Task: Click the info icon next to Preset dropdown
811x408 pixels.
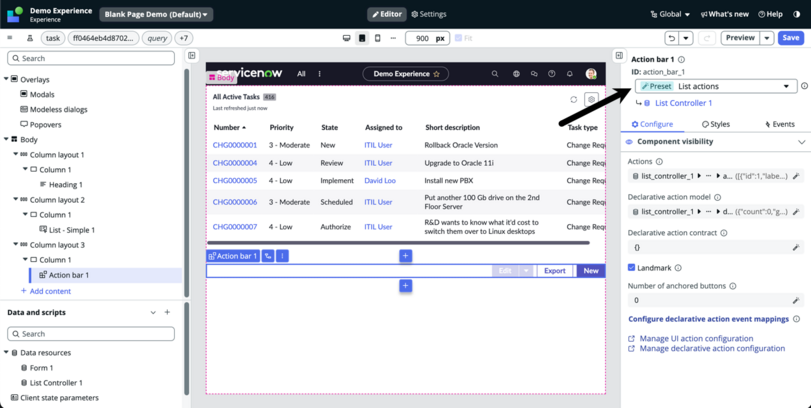Action: (x=804, y=86)
